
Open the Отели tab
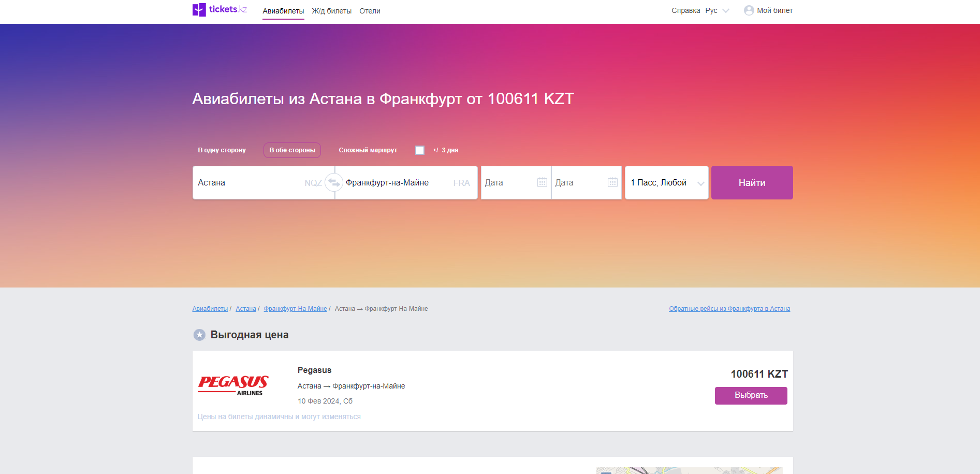click(x=370, y=11)
